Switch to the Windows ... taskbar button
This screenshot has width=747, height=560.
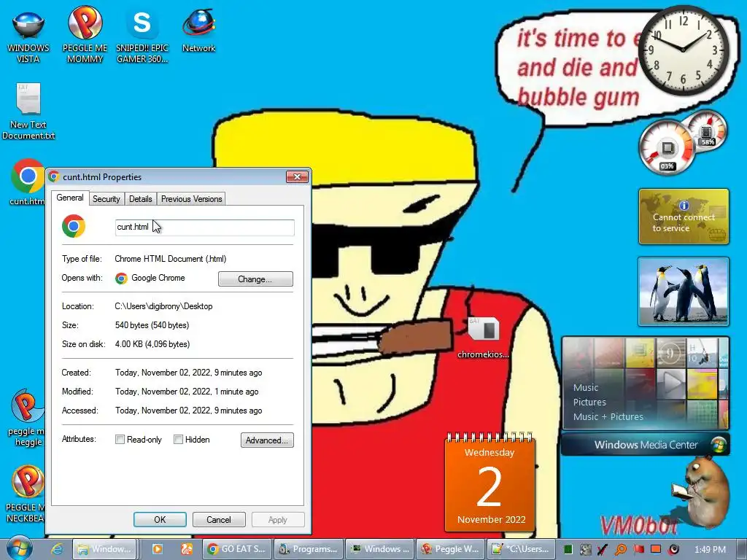click(x=379, y=549)
